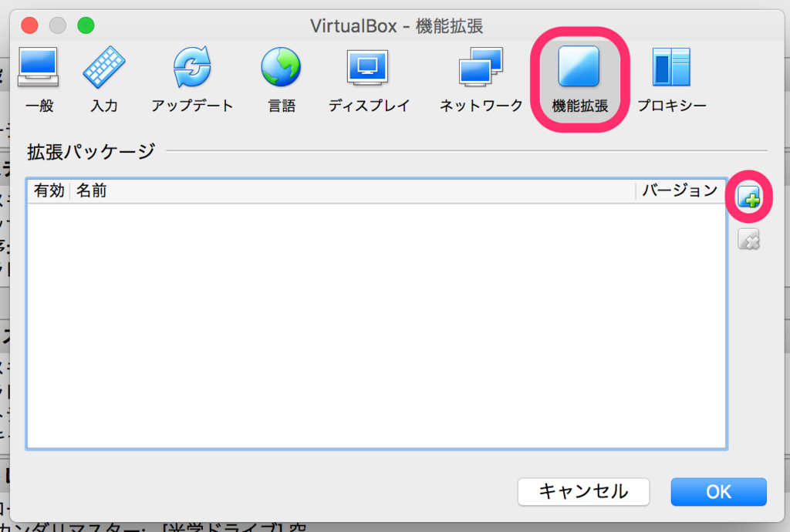The height and width of the screenshot is (532, 790).
Task: Open the 一般 (General) preferences pane
Action: [x=39, y=79]
